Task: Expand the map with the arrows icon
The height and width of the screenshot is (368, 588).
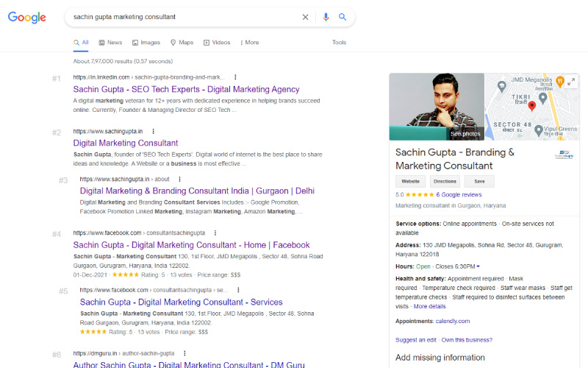Action: 571,82
